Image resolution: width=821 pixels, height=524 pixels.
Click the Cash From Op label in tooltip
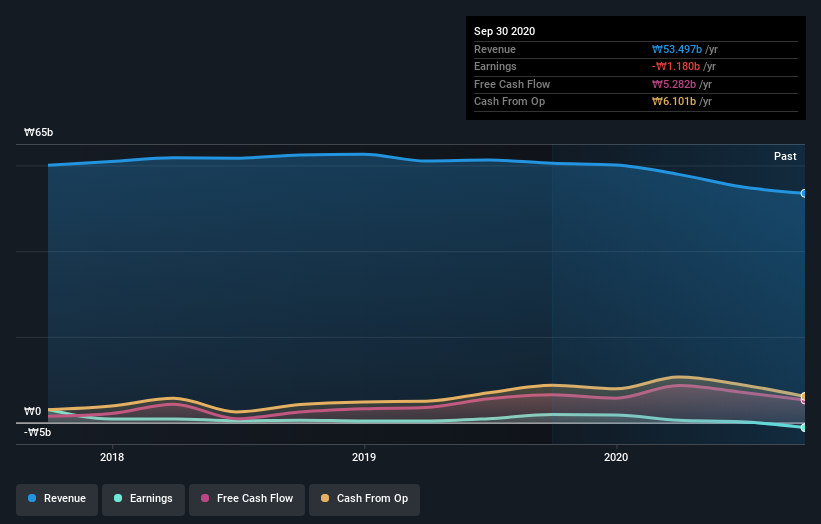click(x=509, y=102)
